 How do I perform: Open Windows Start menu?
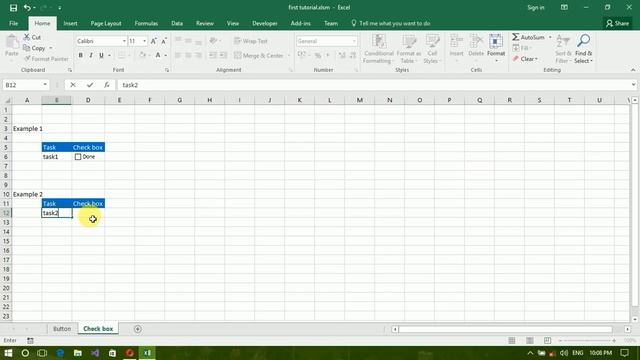[8, 353]
